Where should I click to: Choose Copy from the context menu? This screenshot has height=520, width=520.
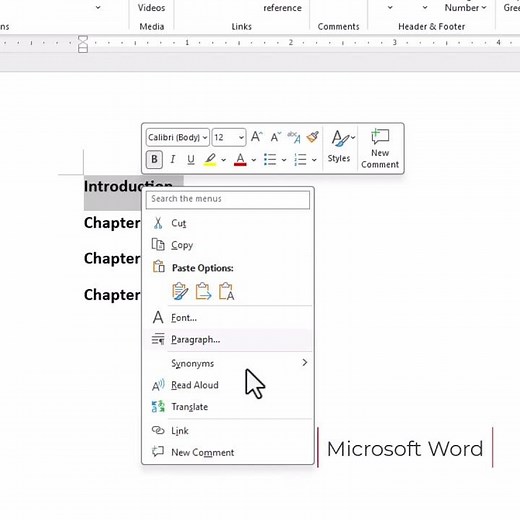point(228,245)
